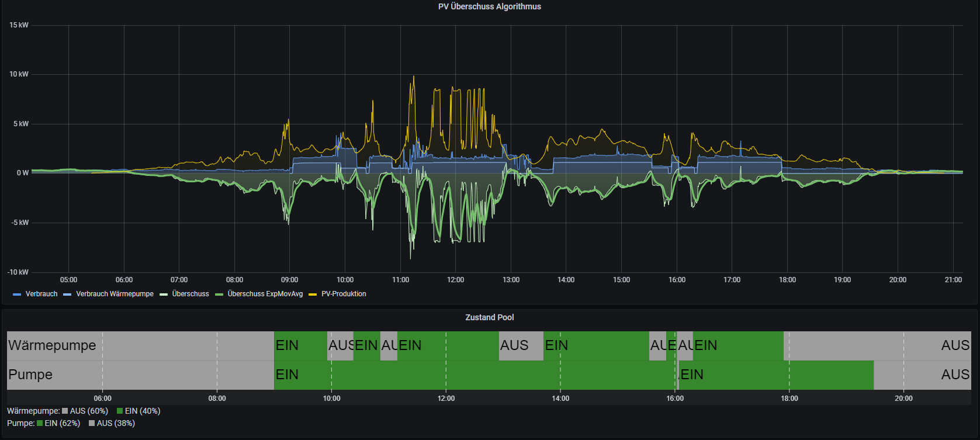
Task: Click the 15 kW y-axis label
Action: 19,25
